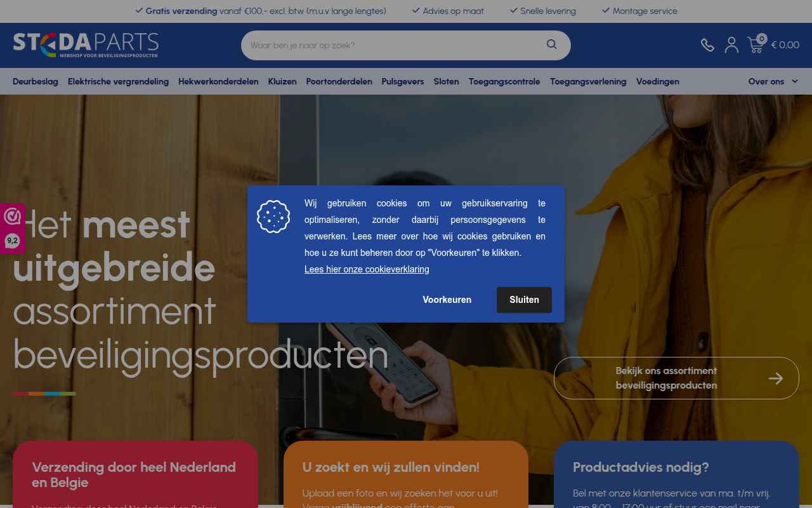
Task: Click the Bekijk ons assortiment beveiligingsproducten button
Action: tap(676, 378)
